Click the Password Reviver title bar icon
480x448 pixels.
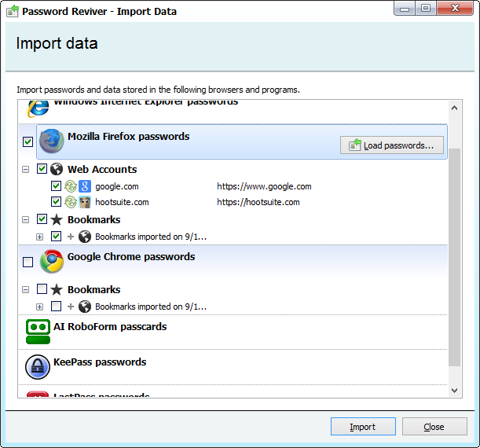click(13, 11)
